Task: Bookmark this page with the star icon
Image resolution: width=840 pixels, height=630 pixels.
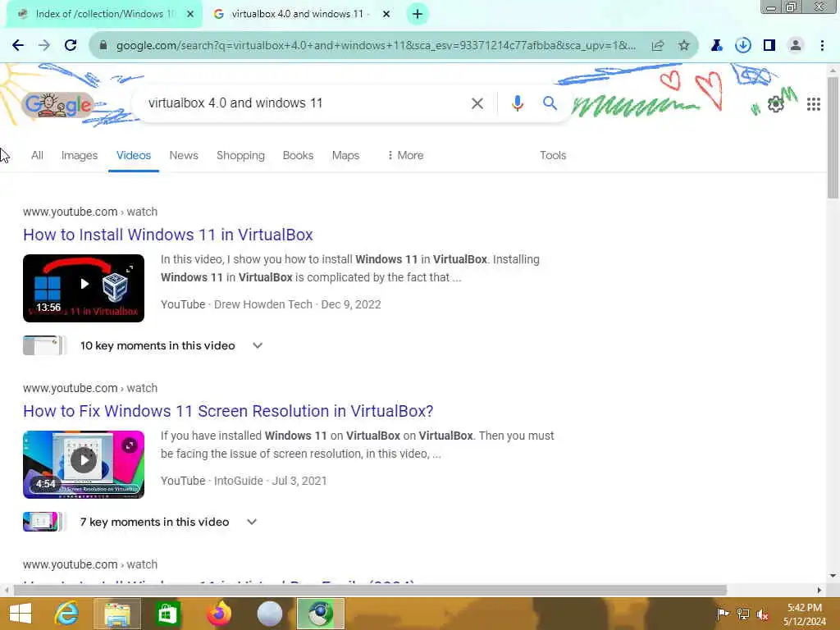Action: tap(684, 46)
